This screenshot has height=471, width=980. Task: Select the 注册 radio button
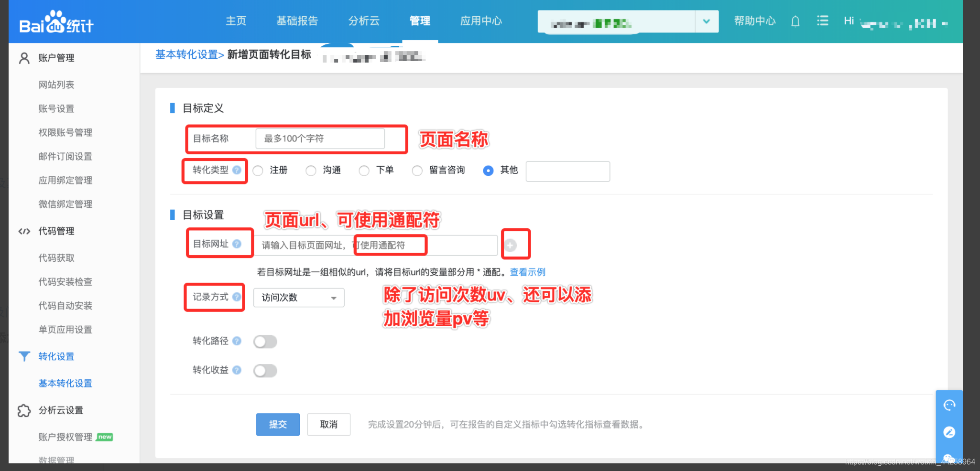click(258, 171)
